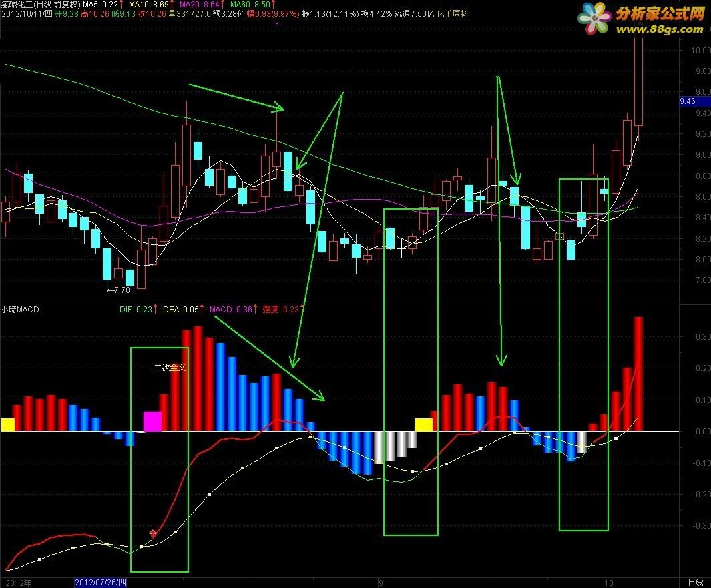Click the small magenta x marker above chart

pos(277,23)
